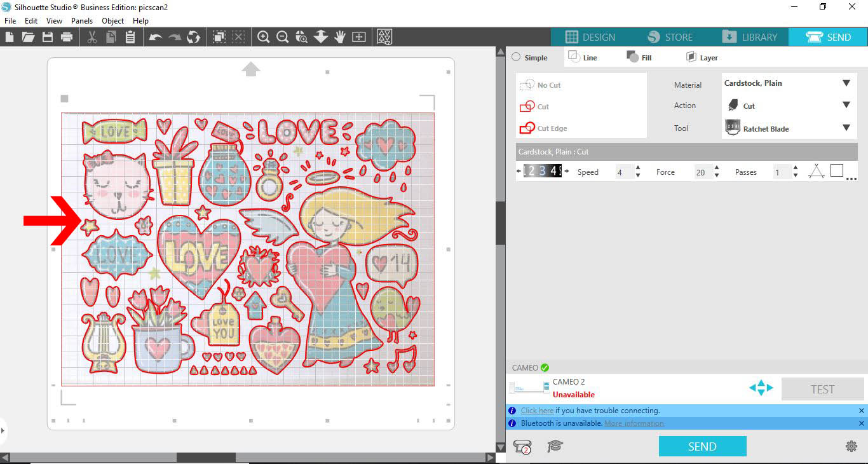Open the Material dropdown showing Cardstock, Plain
The image size is (868, 464).
click(846, 83)
